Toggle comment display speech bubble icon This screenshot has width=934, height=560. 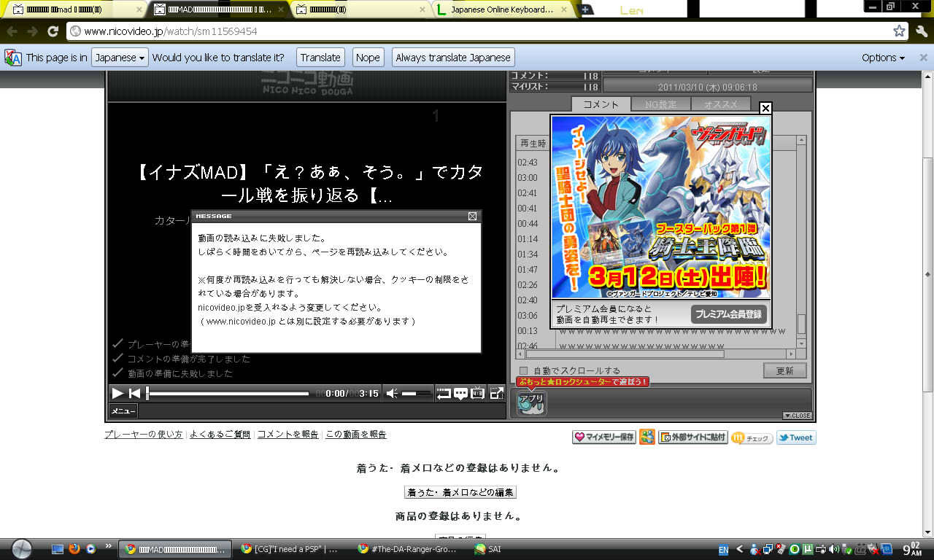click(x=461, y=394)
